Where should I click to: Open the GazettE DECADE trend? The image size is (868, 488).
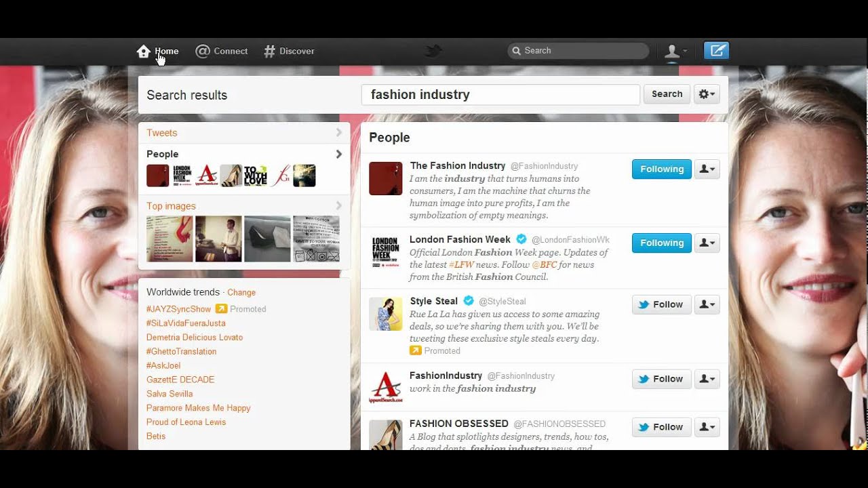[x=180, y=380]
